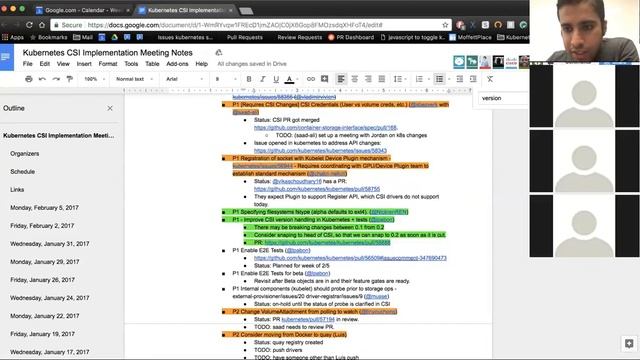
Task: Open the 100% zoom dropdown
Action: click(x=94, y=79)
